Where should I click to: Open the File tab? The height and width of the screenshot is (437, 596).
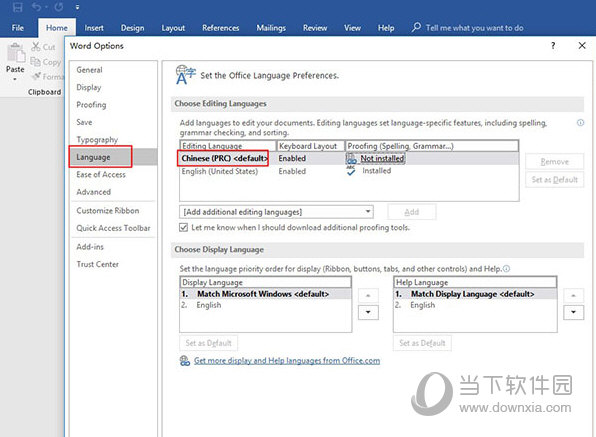pos(17,28)
